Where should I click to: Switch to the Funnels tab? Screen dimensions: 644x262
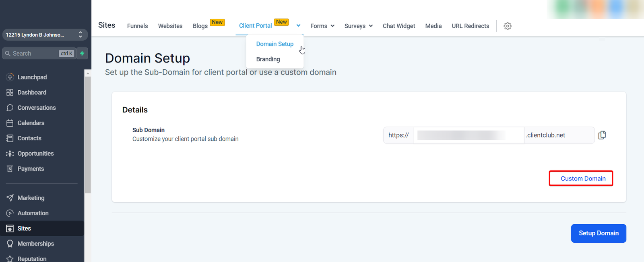(137, 26)
